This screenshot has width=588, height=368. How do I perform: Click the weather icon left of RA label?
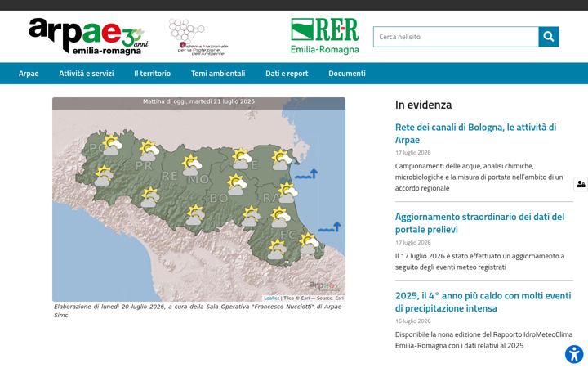pos(237,184)
